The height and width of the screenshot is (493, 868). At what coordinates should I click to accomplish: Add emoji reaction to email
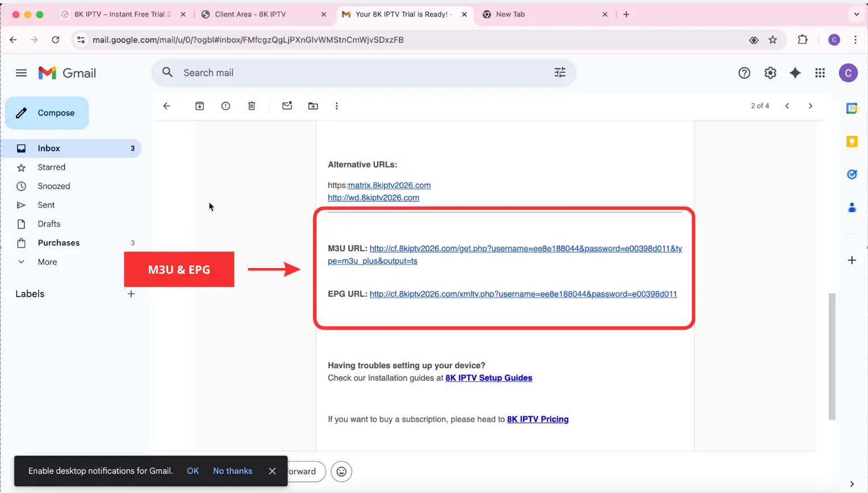pyautogui.click(x=341, y=471)
